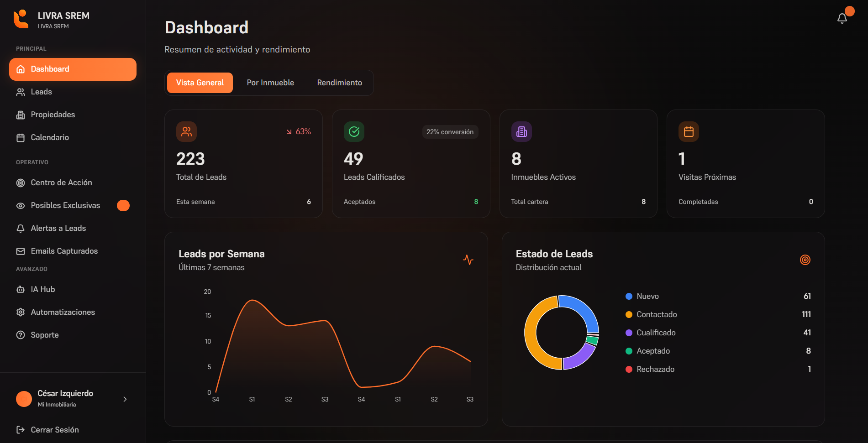Click the Inmuebles Activos building icon
The height and width of the screenshot is (443, 868).
pos(521,132)
